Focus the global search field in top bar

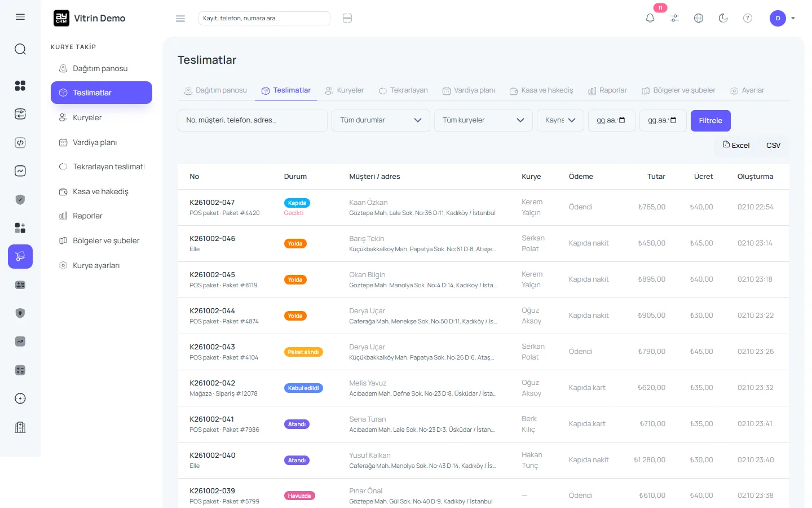coord(264,18)
